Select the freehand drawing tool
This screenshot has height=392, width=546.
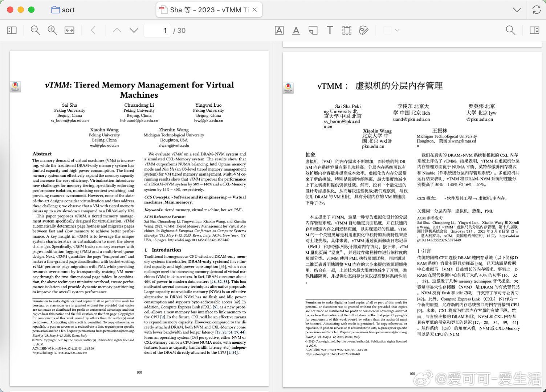click(x=363, y=30)
